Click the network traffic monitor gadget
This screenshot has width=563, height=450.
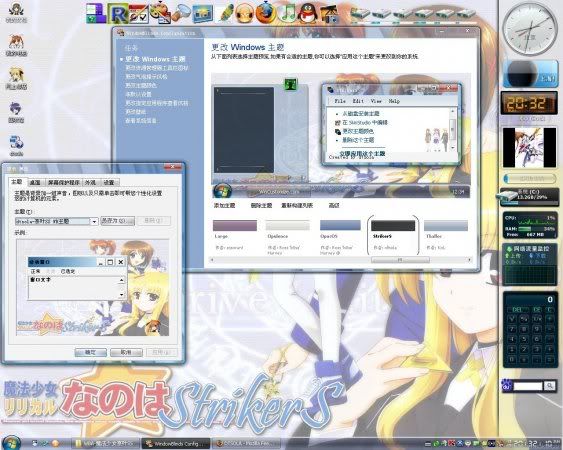[x=530, y=264]
